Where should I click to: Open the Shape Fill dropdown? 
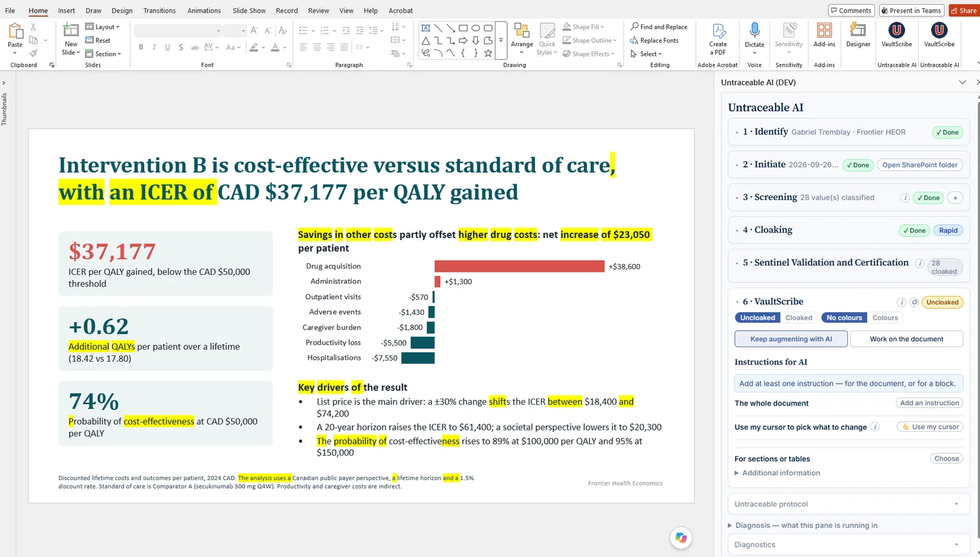[x=583, y=27]
